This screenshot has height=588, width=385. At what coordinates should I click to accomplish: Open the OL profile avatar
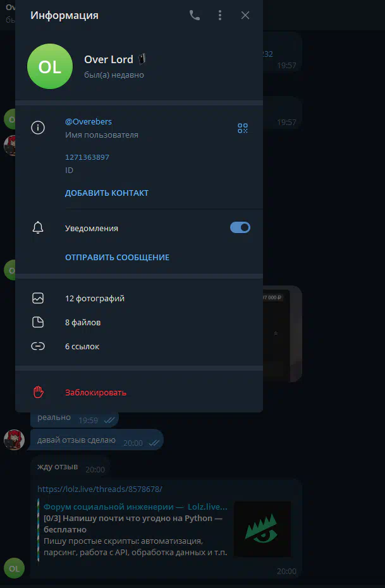pyautogui.click(x=50, y=66)
